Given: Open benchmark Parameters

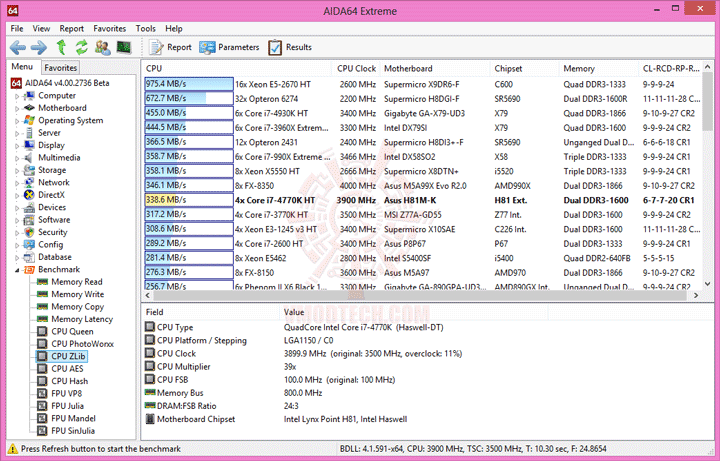Looking at the screenshot, I should pos(230,47).
